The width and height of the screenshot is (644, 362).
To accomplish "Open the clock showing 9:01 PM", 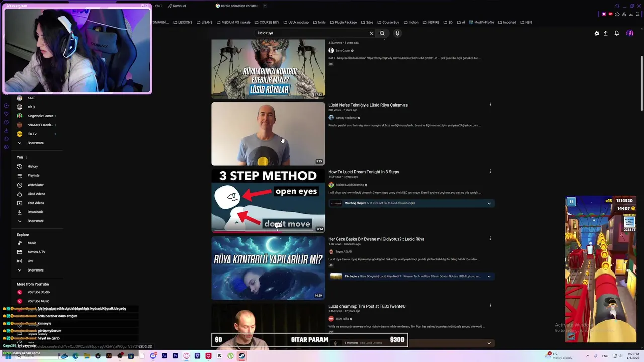I will tap(632, 356).
